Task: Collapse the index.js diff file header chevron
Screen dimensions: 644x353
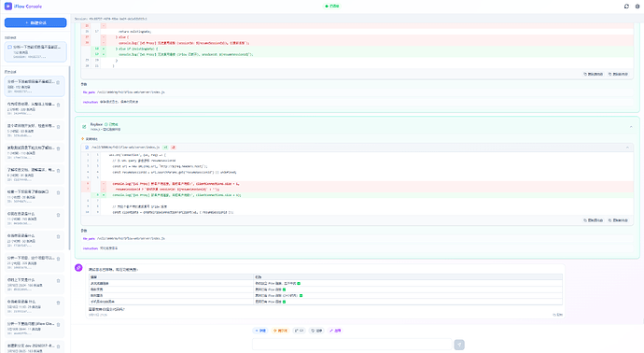Action: [627, 148]
